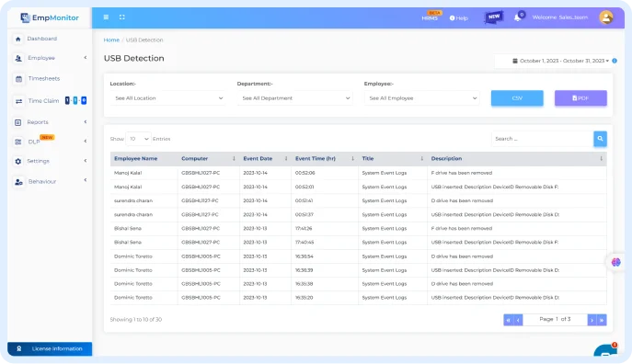The height and width of the screenshot is (364, 632).
Task: Click the NEW flag badge icon
Action: [x=494, y=17]
